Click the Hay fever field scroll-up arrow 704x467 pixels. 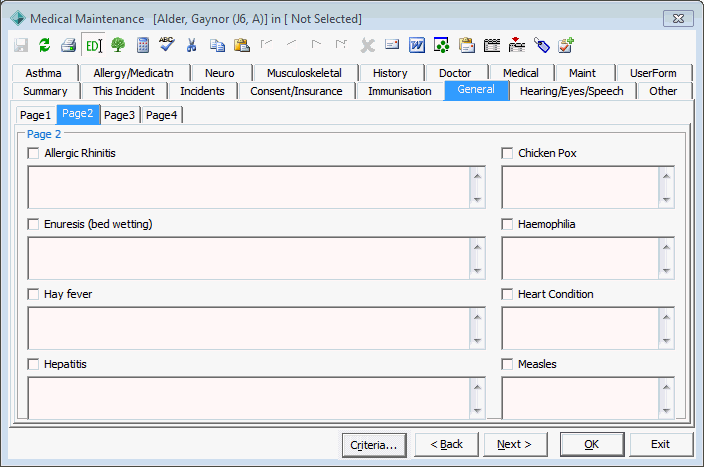pos(477,317)
